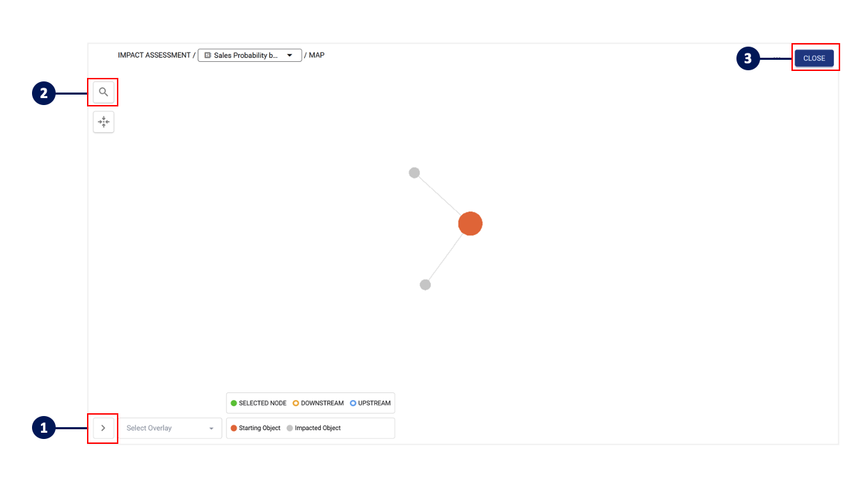Click the Upstream legend ring
868x503 pixels.
tap(353, 404)
